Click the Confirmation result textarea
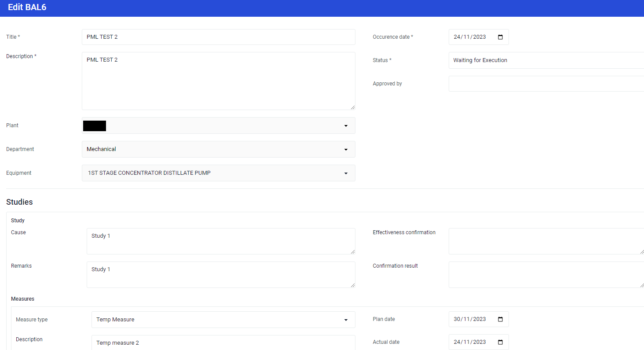Viewport: 644px width, 350px height. [x=545, y=274]
